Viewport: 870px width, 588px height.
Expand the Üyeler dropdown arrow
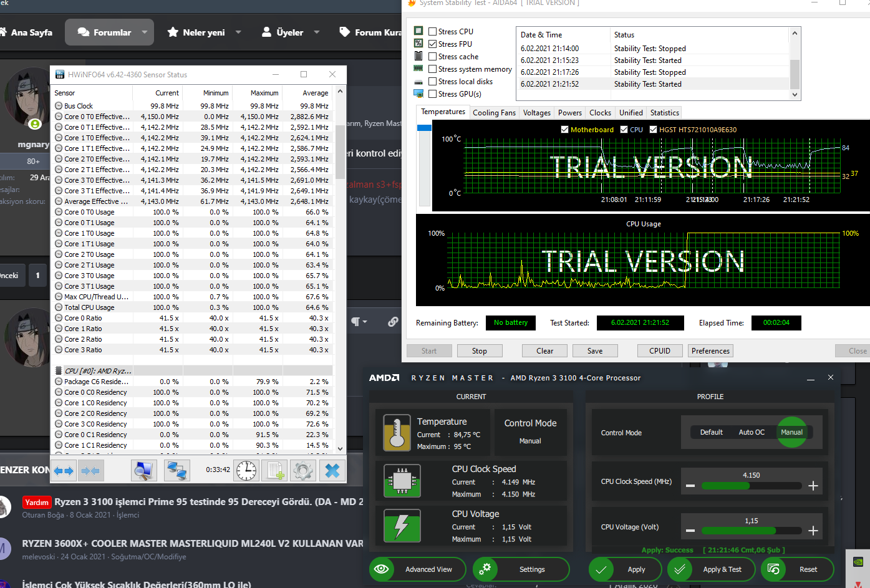[317, 32]
